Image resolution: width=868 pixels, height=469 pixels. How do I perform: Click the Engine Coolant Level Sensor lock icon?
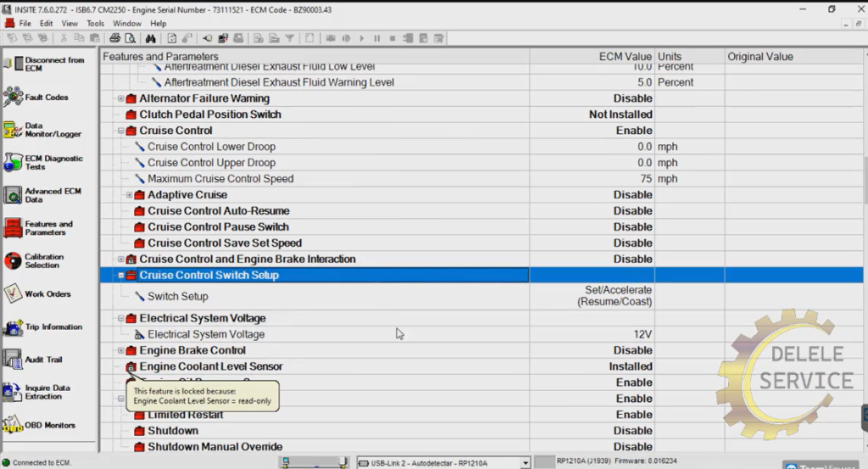tap(131, 367)
